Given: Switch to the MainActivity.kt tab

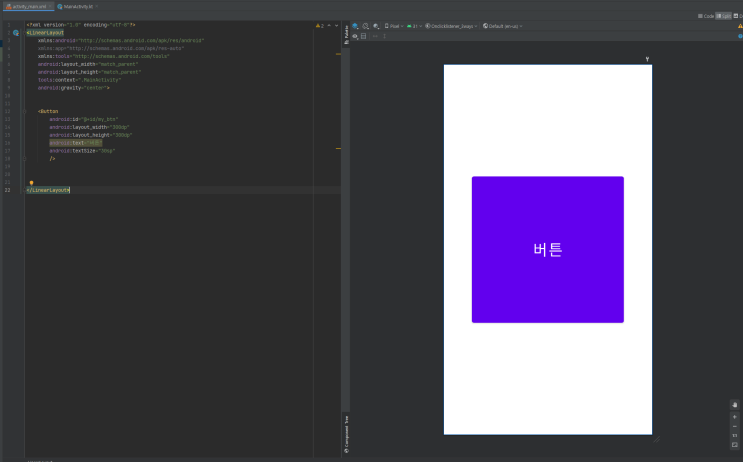Looking at the screenshot, I should pos(76,6).
